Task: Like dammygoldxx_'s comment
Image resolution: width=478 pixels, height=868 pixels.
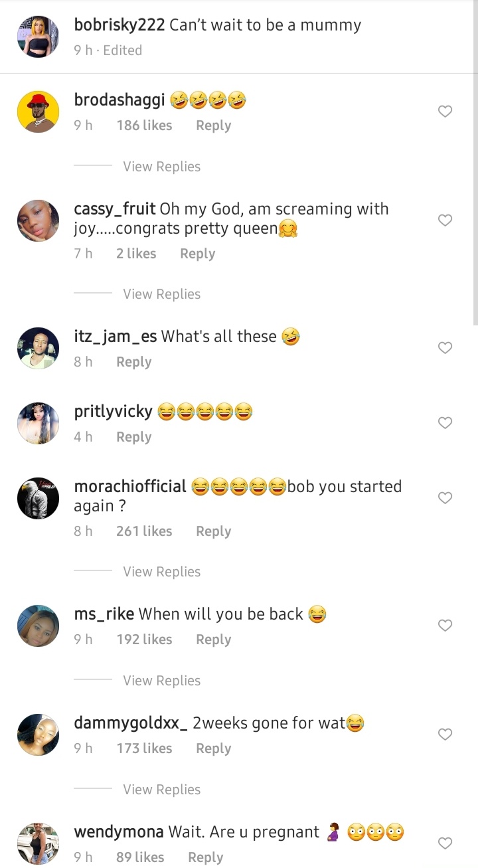Action: click(x=445, y=735)
